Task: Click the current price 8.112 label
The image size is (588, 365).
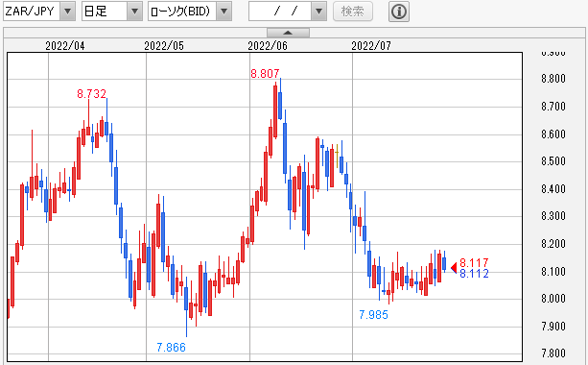Action: [x=474, y=274]
